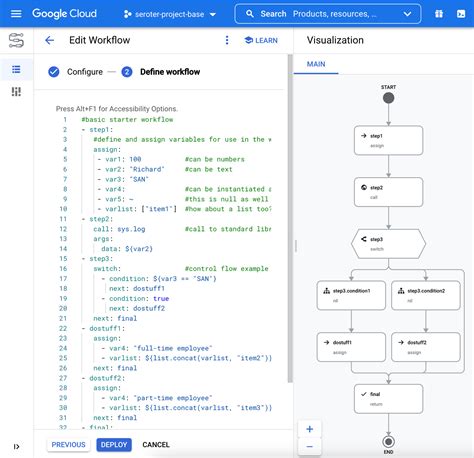The image size is (474, 458).
Task: Click the panel splitter handle between editor and visualization
Action: tap(295, 246)
